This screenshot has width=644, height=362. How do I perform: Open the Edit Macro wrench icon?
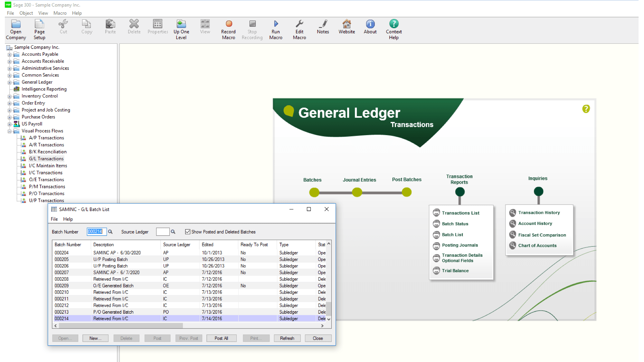299,24
